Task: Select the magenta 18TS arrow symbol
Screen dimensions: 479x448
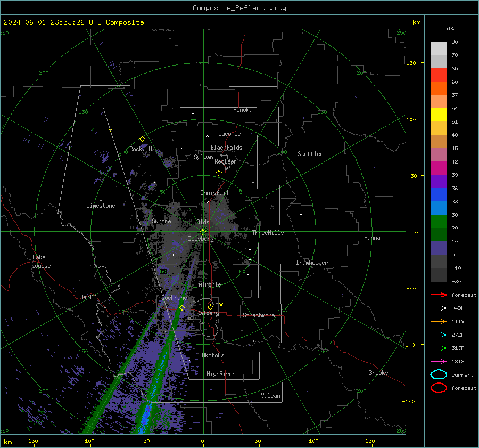Action: click(439, 362)
